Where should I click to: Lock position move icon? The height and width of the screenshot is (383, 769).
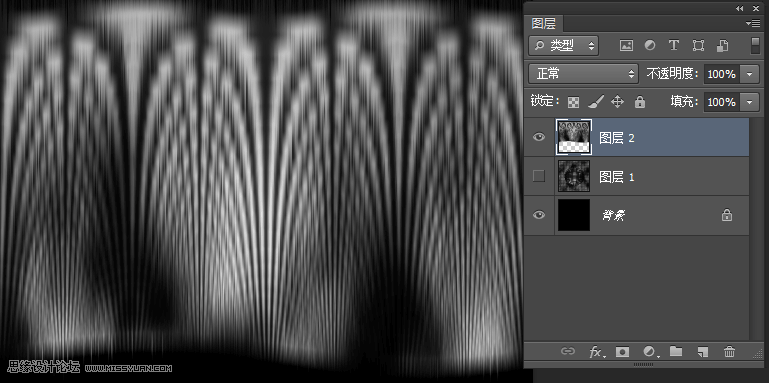coord(617,102)
